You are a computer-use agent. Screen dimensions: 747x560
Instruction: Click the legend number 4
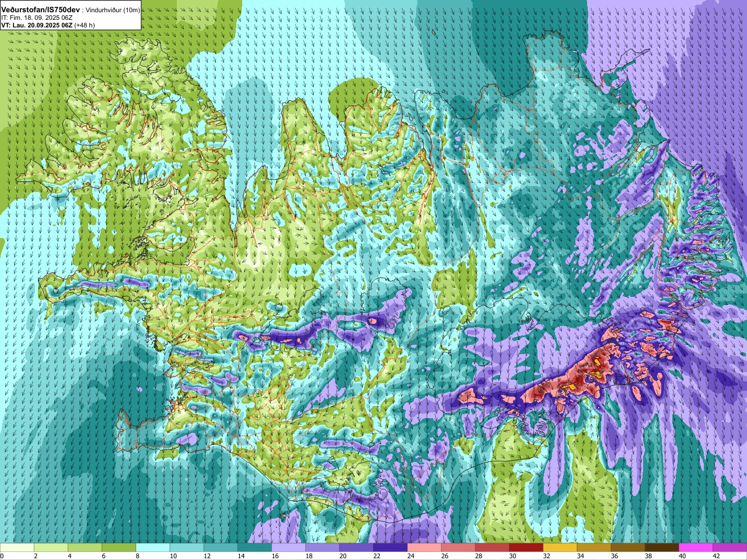[69, 556]
